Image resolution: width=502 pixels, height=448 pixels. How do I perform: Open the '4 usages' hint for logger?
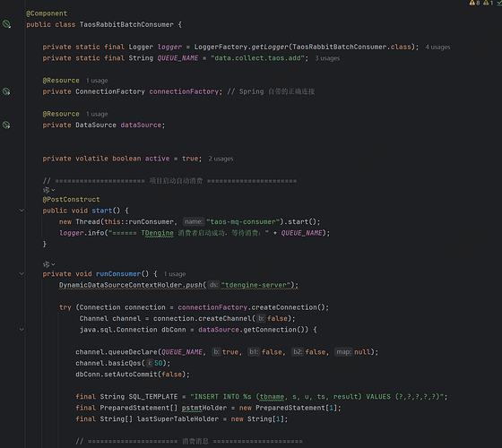coord(437,47)
